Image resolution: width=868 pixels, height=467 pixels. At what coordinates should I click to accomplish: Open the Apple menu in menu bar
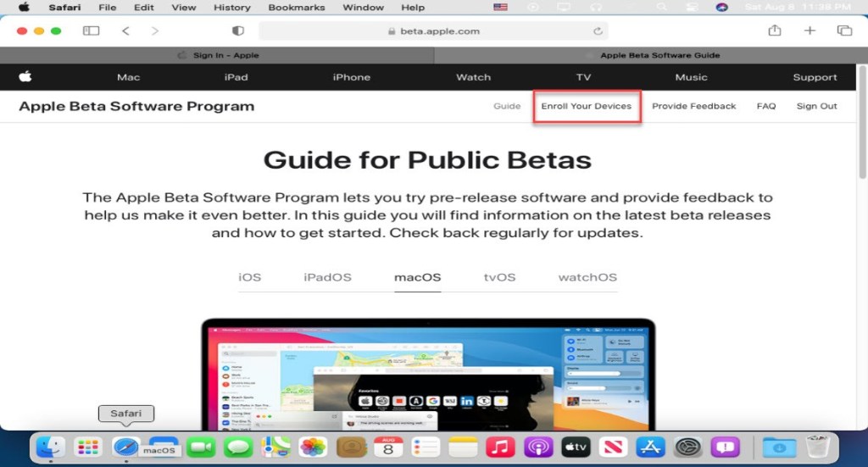point(23,7)
